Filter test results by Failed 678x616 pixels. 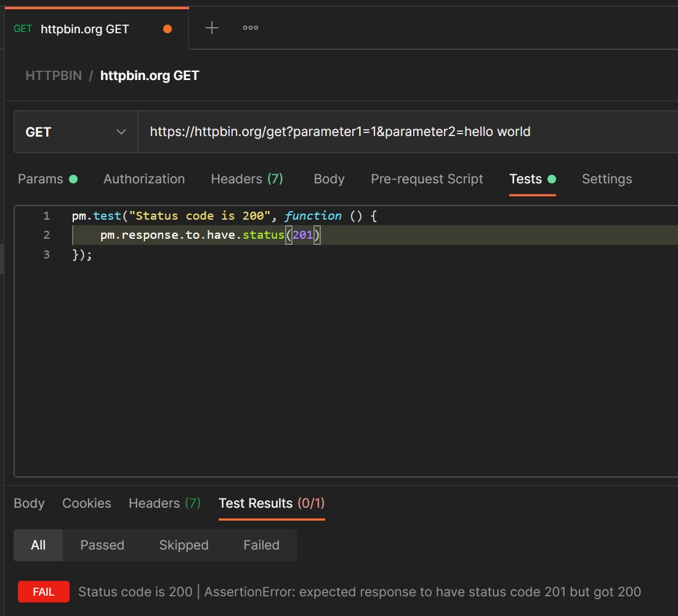(261, 545)
